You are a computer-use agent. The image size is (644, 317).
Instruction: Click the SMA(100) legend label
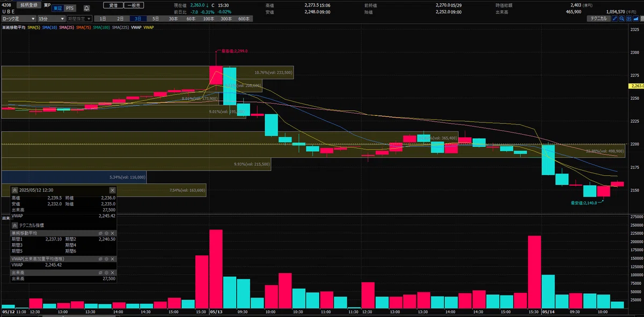click(101, 27)
